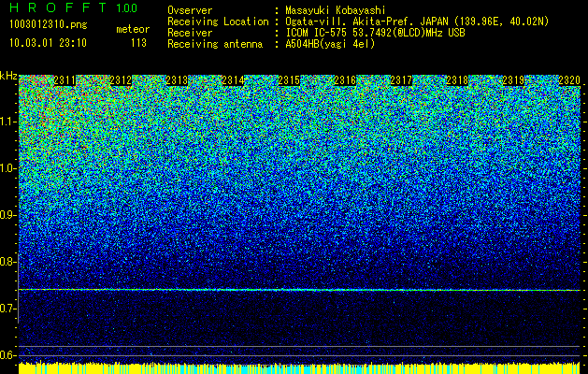The width and height of the screenshot is (588, 374).
Task: Click the 2320 time marker
Action: [x=569, y=80]
